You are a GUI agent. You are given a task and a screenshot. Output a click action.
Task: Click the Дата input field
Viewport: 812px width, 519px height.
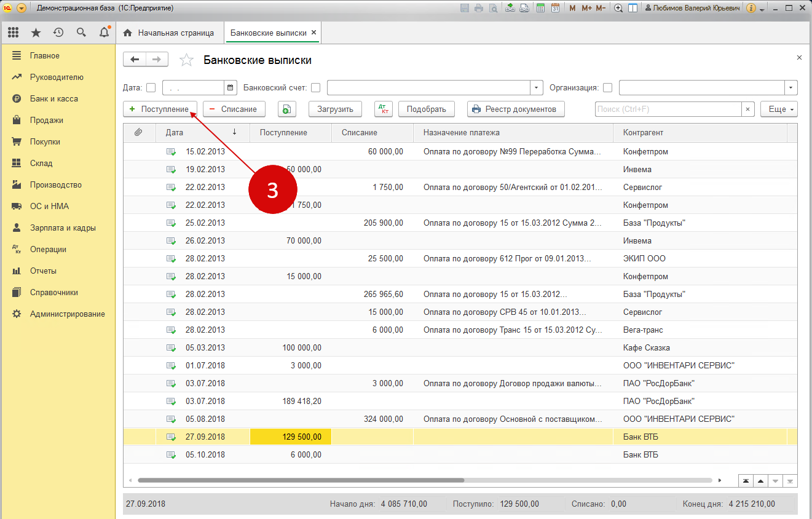[x=194, y=88]
